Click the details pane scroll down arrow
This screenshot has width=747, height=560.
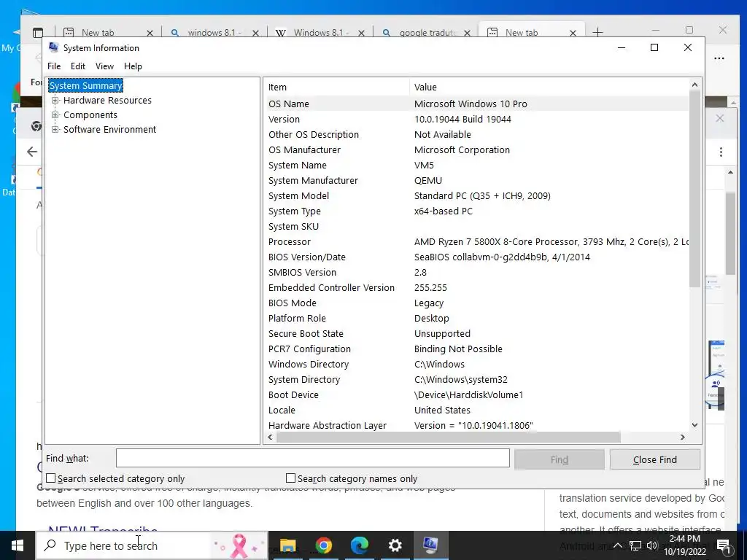694,425
